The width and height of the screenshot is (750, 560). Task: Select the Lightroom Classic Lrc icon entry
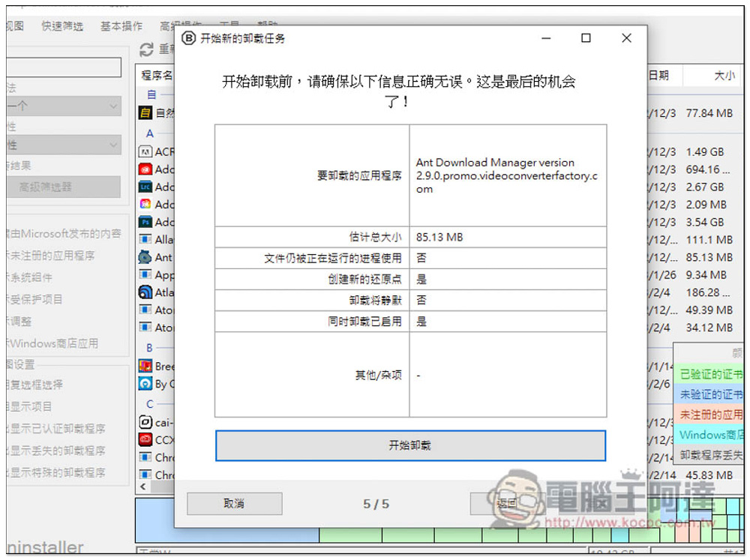coord(145,187)
